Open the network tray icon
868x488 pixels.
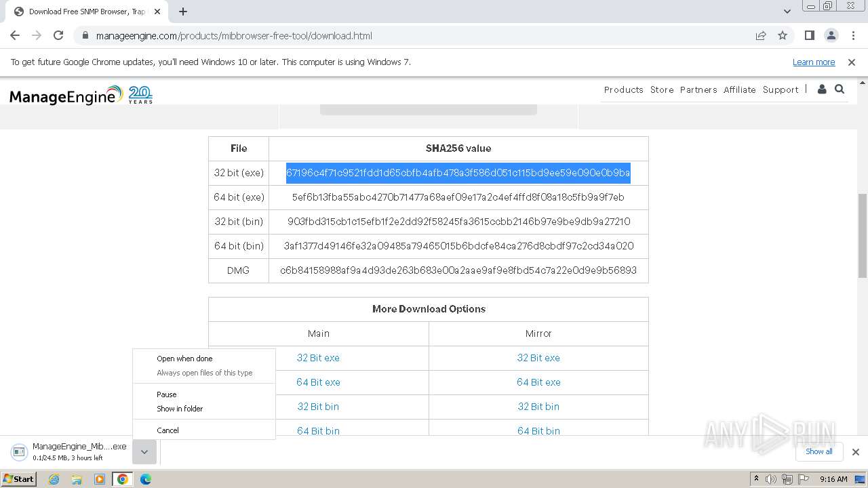point(787,479)
